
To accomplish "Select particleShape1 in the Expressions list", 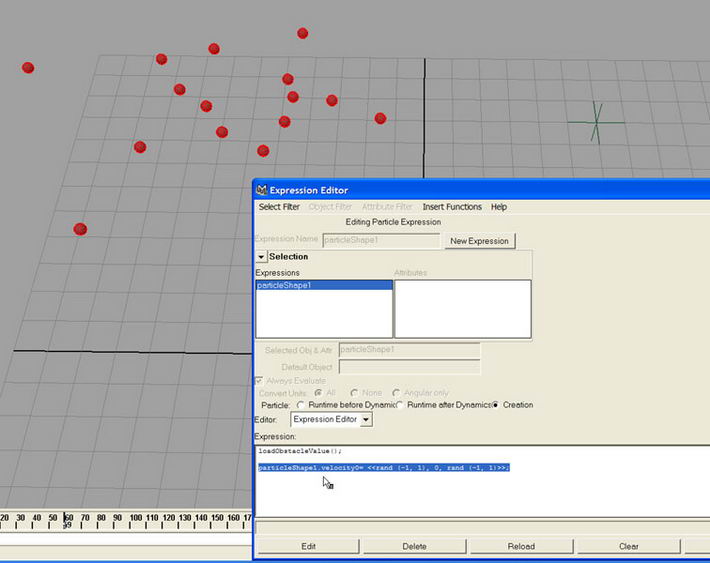I will coord(285,285).
